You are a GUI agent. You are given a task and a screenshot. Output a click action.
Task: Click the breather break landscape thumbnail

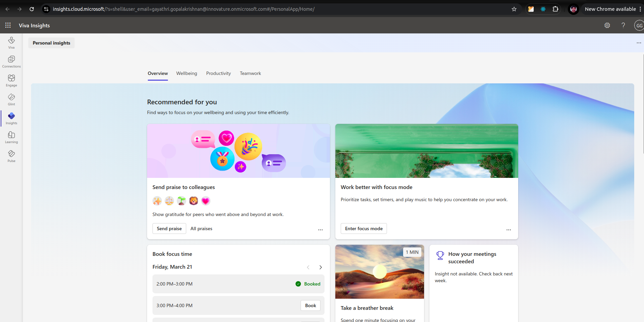click(380, 272)
